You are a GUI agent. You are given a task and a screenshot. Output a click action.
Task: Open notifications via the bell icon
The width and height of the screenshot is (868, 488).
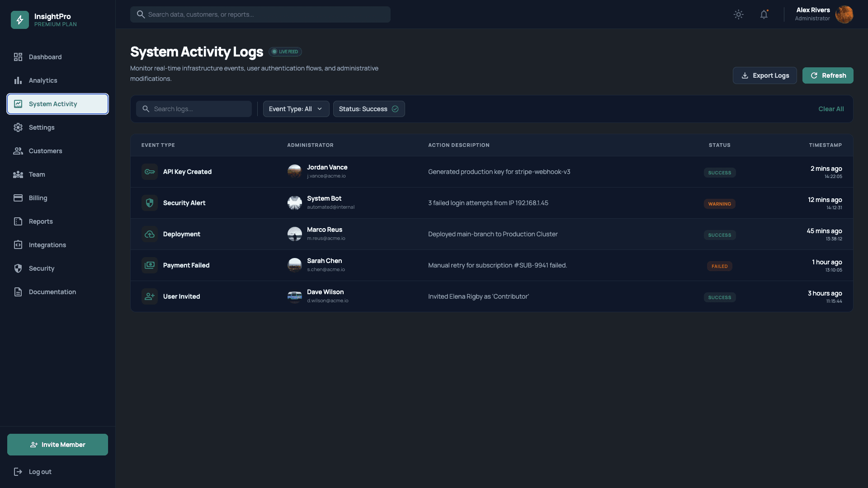pyautogui.click(x=764, y=14)
